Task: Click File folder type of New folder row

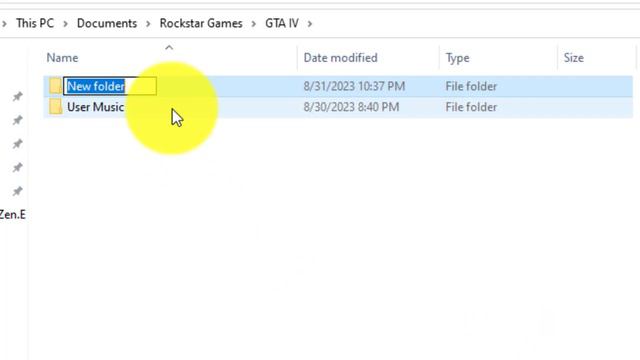Action: point(471,86)
